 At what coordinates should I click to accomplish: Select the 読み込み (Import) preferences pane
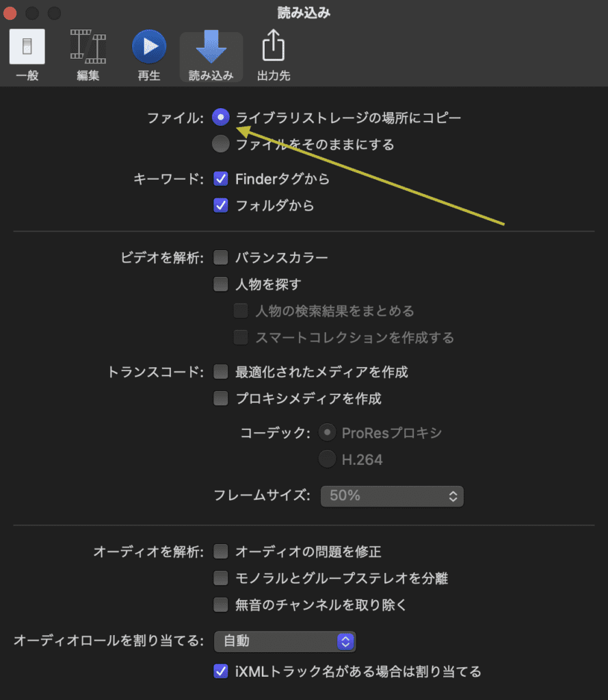click(x=211, y=56)
